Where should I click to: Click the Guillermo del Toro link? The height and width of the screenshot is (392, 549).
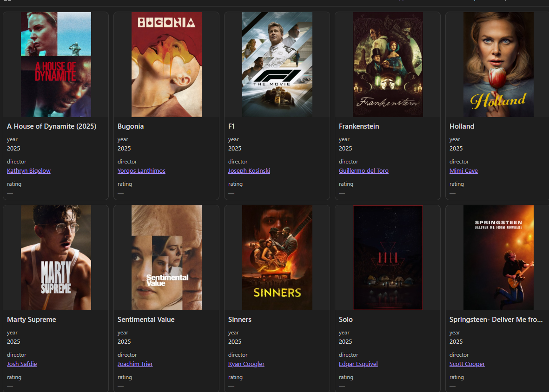(364, 170)
